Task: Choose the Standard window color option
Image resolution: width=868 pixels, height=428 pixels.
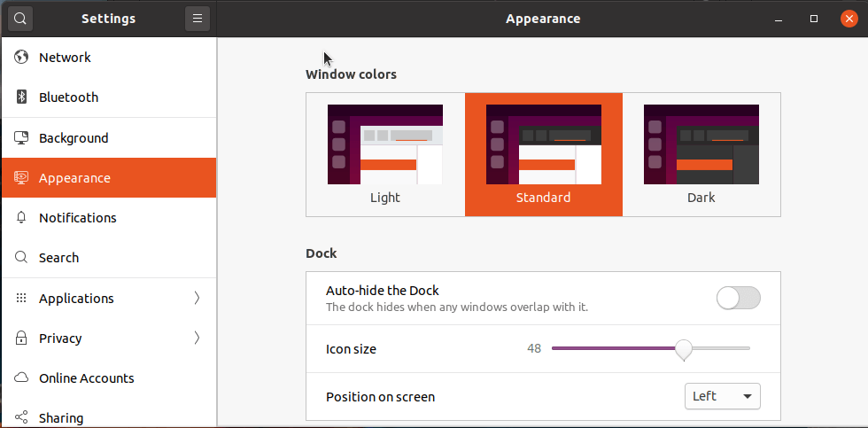Action: (x=544, y=154)
